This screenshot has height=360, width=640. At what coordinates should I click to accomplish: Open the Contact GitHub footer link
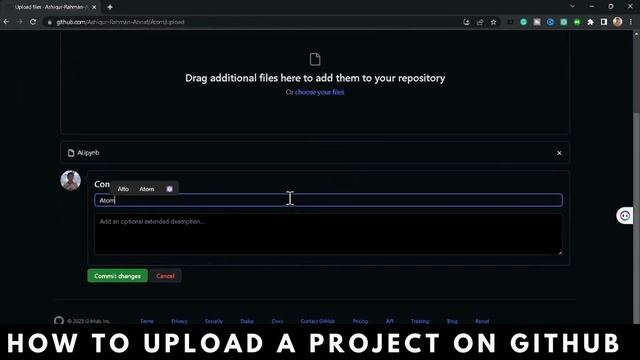pos(318,321)
